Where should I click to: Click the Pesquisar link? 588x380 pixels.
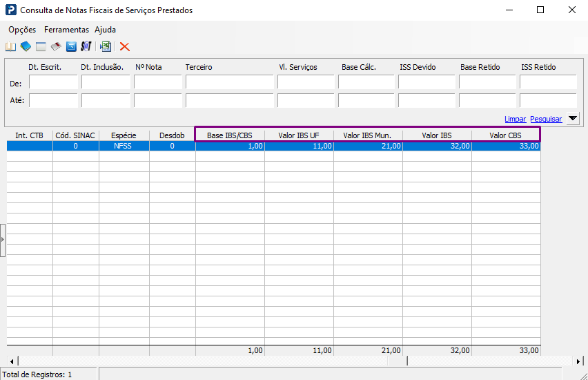tap(546, 119)
